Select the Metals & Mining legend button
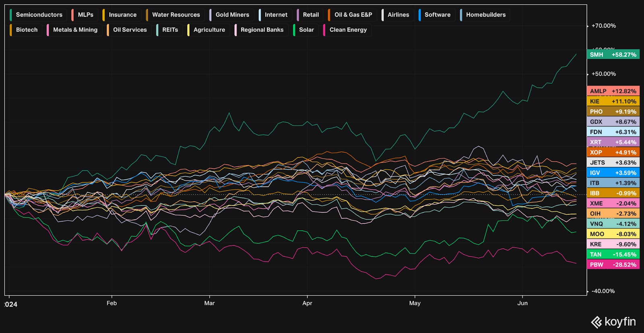 pyautogui.click(x=74, y=30)
